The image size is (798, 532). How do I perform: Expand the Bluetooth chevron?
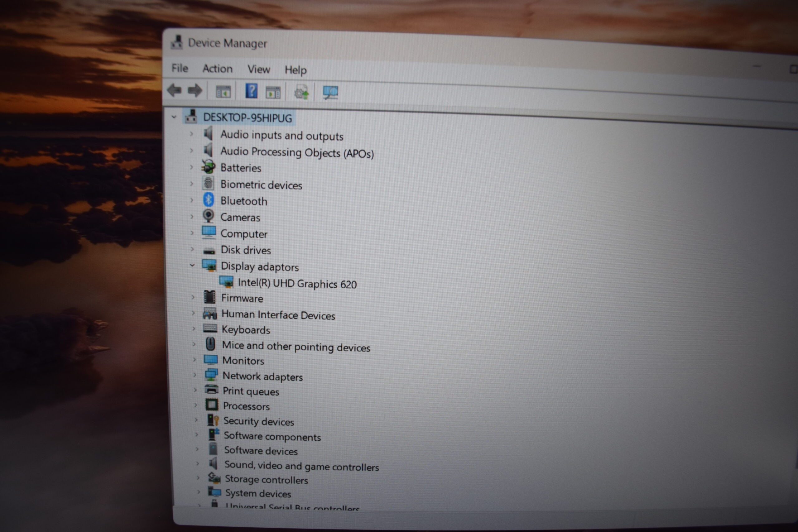coord(192,200)
